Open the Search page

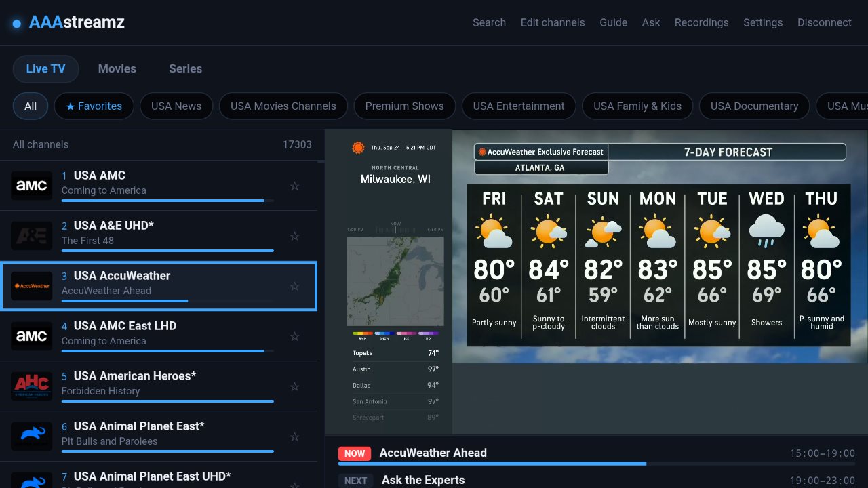[489, 22]
